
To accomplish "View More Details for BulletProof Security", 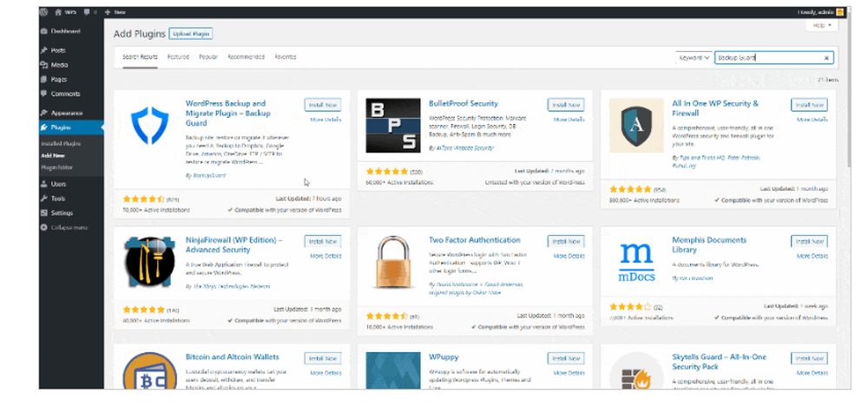I will pos(569,120).
